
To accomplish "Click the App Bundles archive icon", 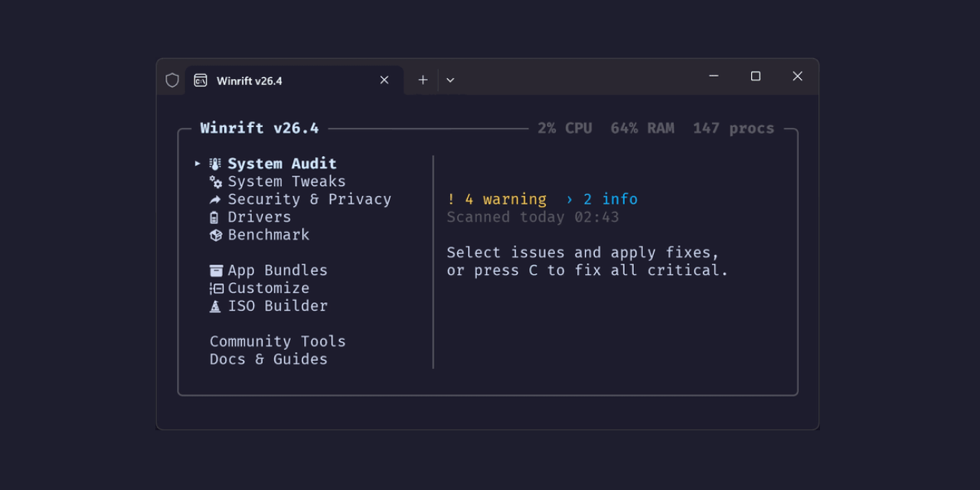I will (x=216, y=270).
